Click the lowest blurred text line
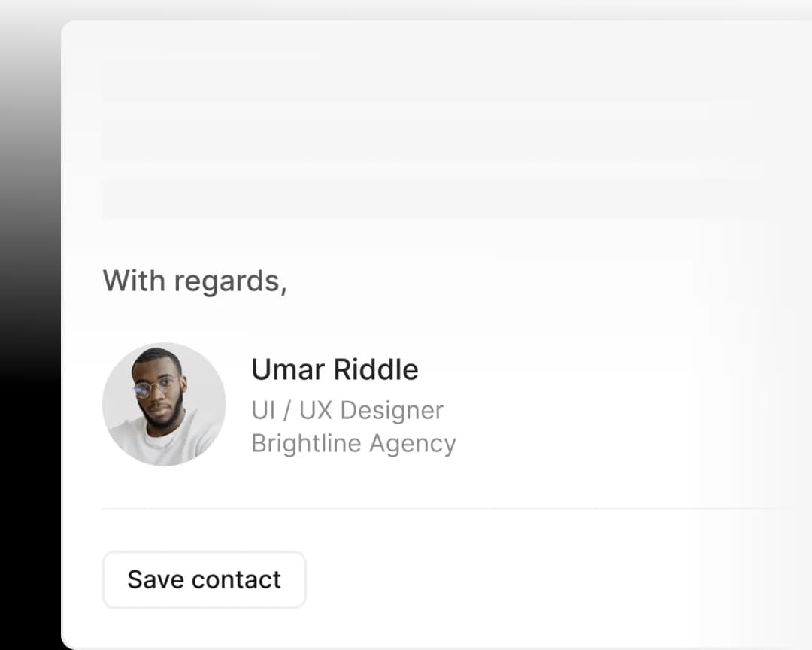This screenshot has height=650, width=812. click(x=406, y=199)
